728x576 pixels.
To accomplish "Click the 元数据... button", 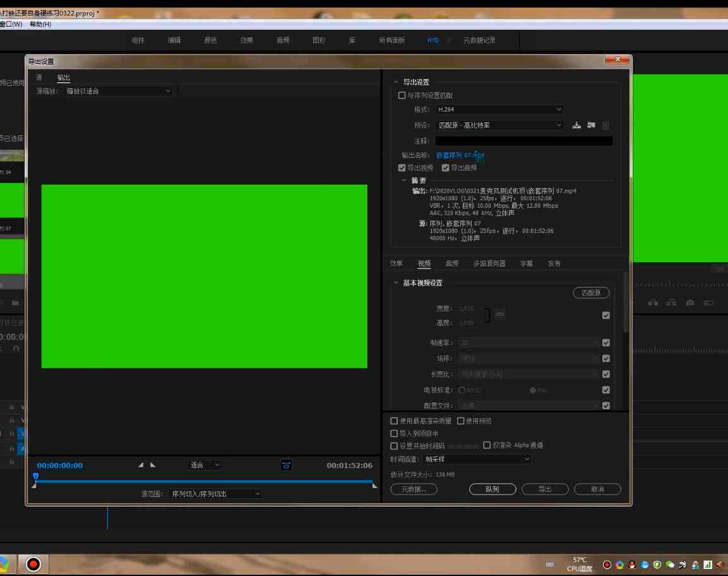I will [x=414, y=489].
